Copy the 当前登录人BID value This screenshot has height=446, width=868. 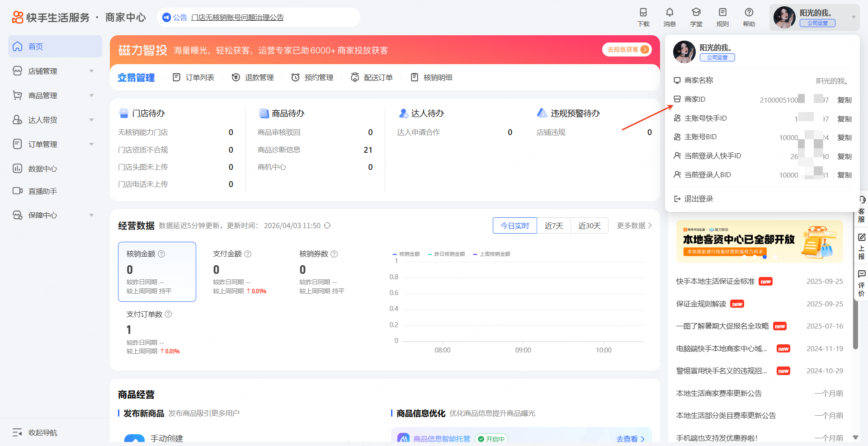click(844, 175)
